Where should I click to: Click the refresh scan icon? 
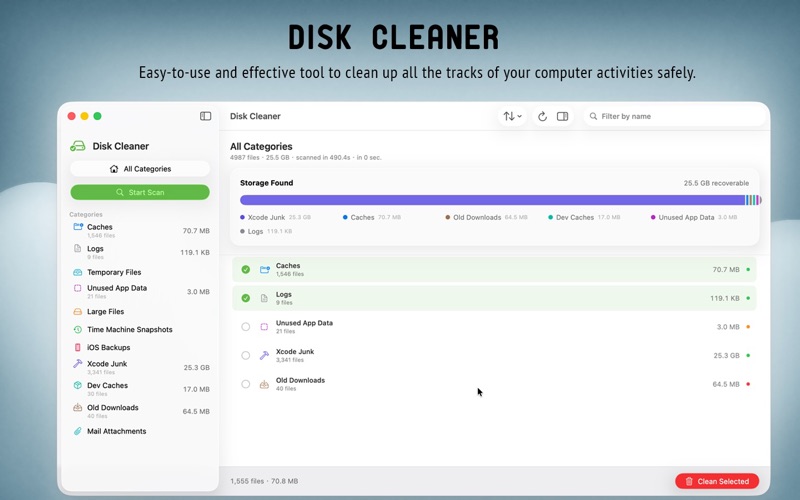(x=542, y=116)
